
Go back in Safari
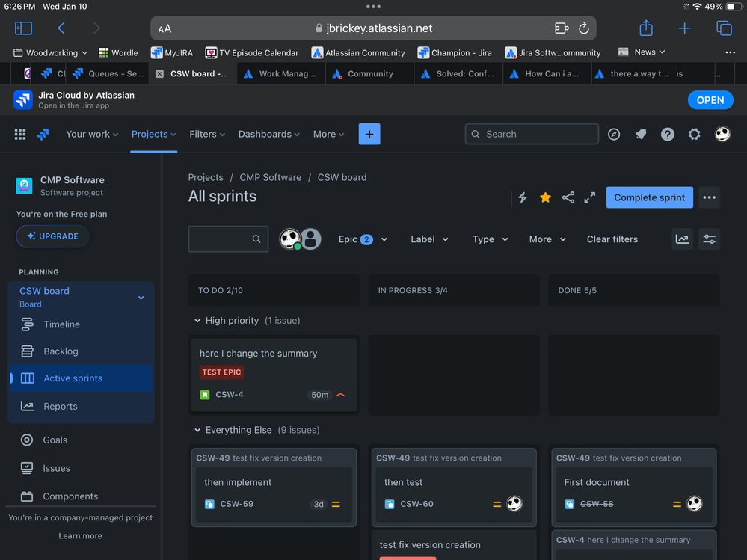click(61, 28)
